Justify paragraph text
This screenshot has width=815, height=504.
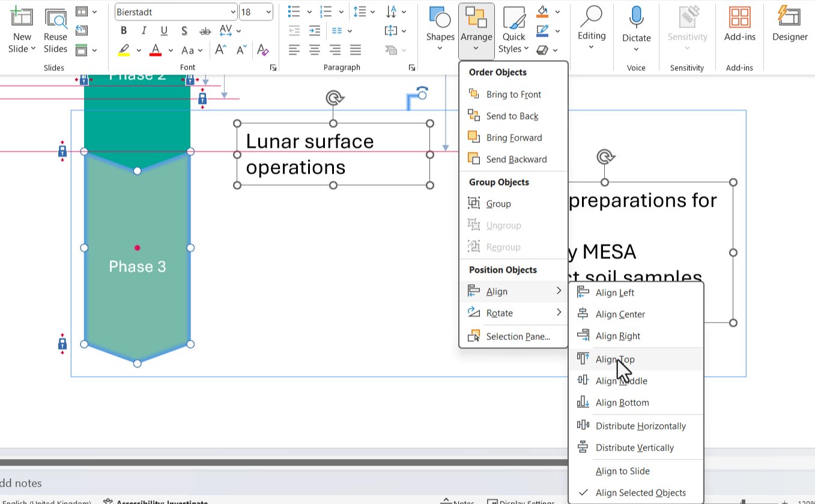(356, 50)
